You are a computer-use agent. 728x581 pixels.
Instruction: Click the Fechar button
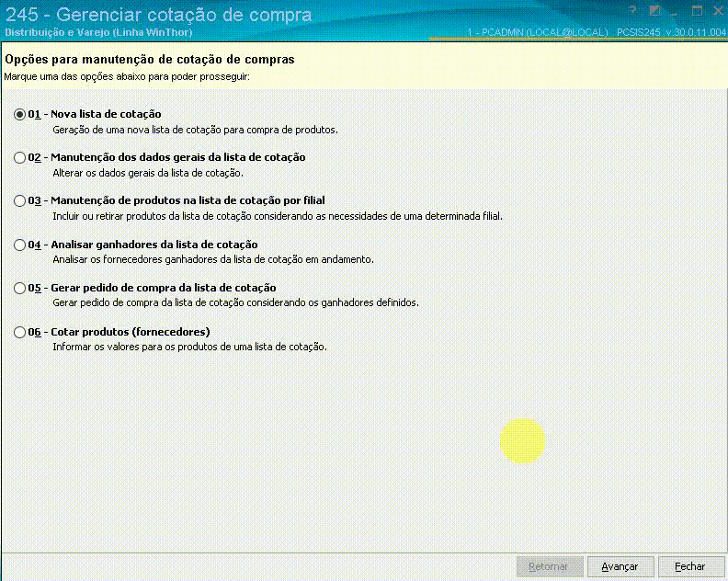coord(691,566)
